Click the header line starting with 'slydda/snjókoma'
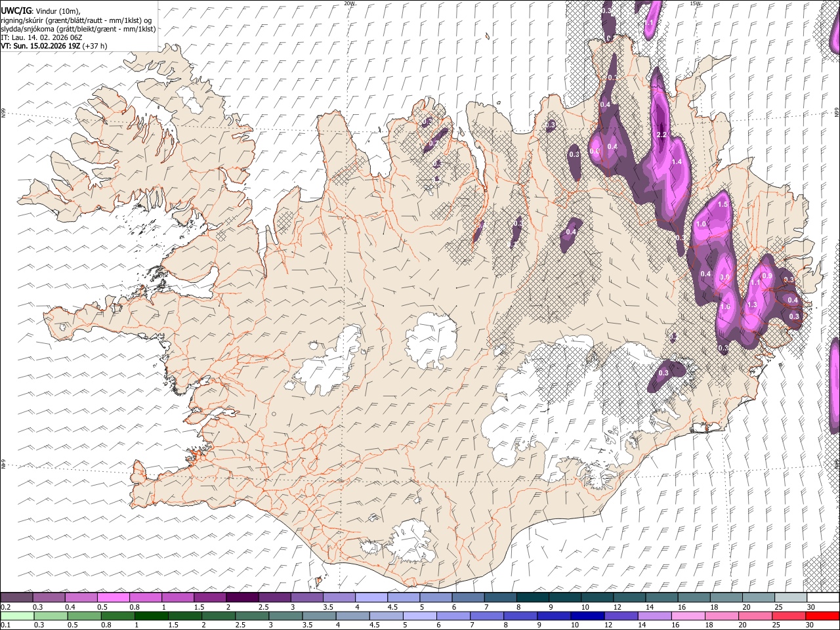The width and height of the screenshot is (840, 630). click(78, 29)
